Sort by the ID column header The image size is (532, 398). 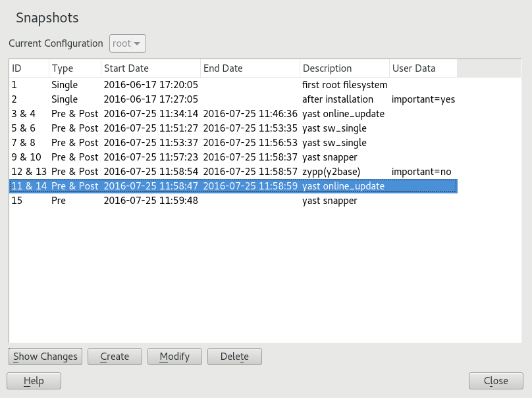click(29, 68)
